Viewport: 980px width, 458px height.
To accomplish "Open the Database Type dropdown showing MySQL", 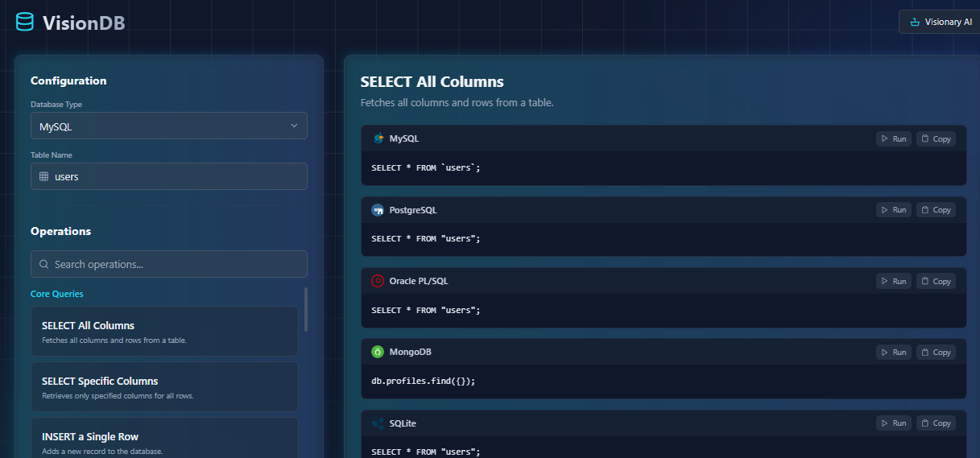I will [169, 126].
